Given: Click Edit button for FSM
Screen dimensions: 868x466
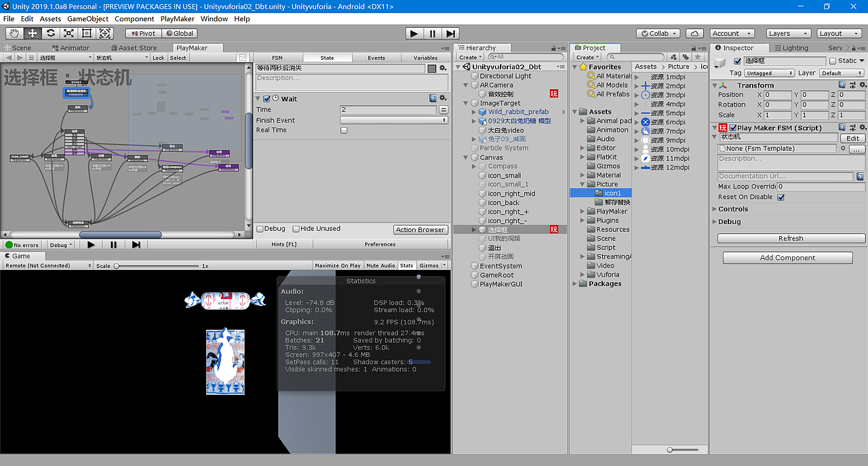Looking at the screenshot, I should tap(853, 138).
